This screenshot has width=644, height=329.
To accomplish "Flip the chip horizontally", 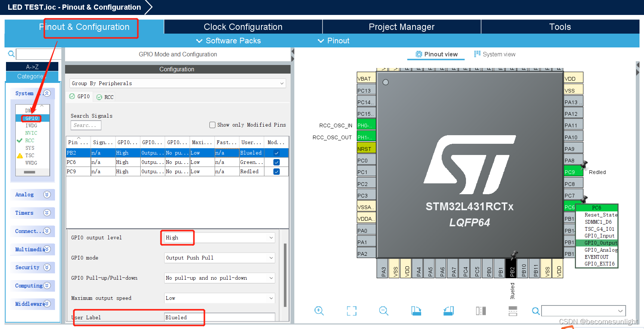I will tap(481, 311).
